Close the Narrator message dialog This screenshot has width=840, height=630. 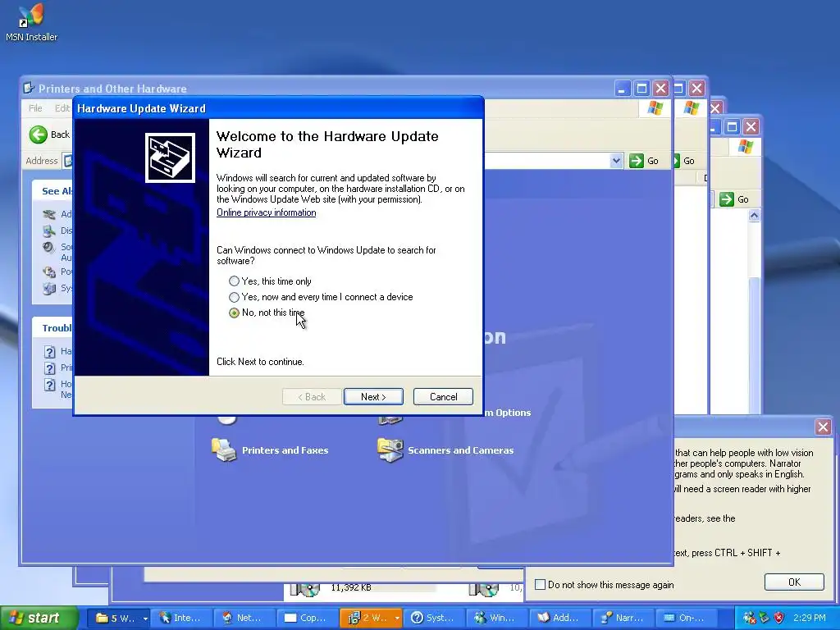pyautogui.click(x=823, y=427)
